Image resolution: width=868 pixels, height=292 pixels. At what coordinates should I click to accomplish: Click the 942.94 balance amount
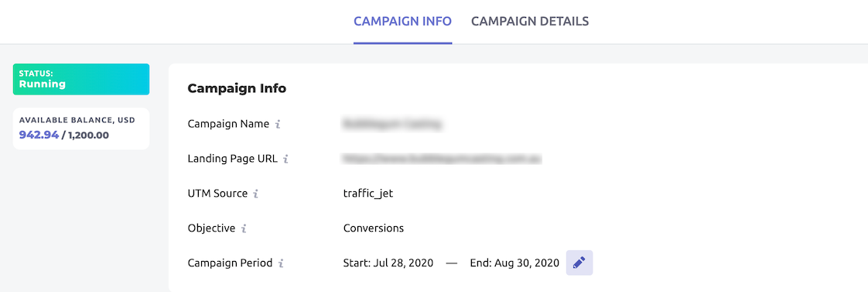click(x=39, y=135)
